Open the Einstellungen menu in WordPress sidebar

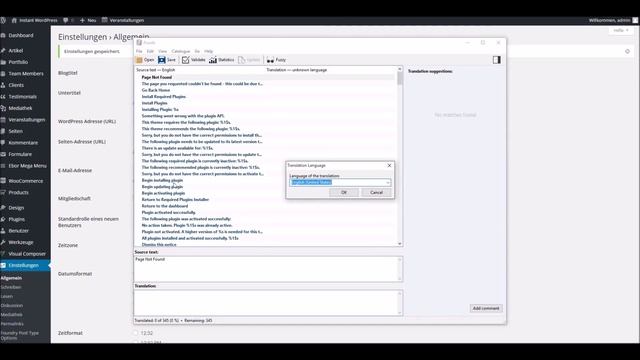coord(25,265)
